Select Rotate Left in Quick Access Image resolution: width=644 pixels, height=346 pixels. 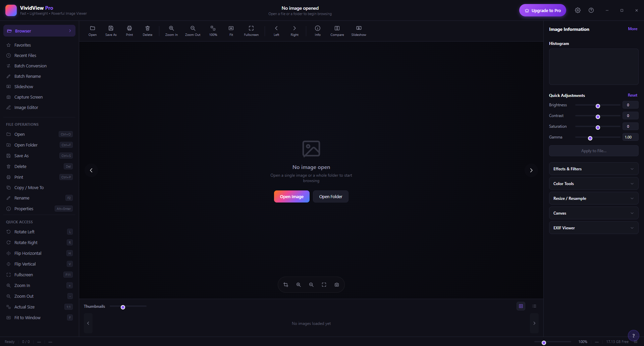[40, 232]
